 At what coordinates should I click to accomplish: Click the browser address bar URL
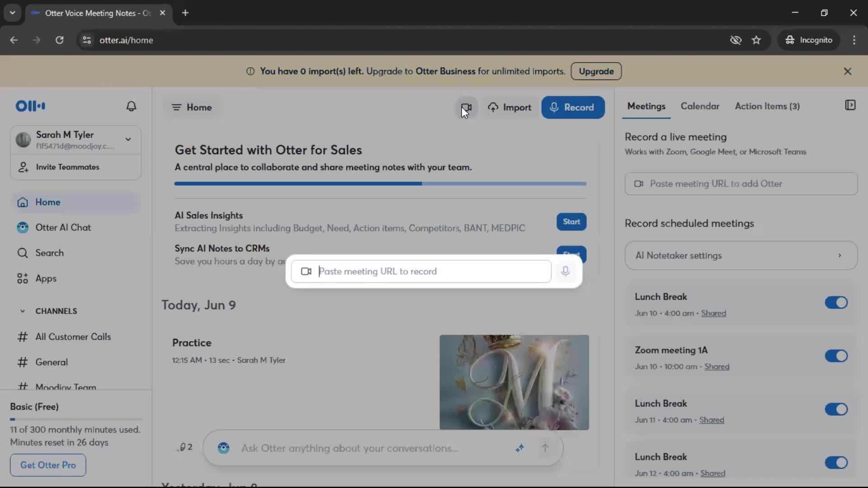(126, 40)
